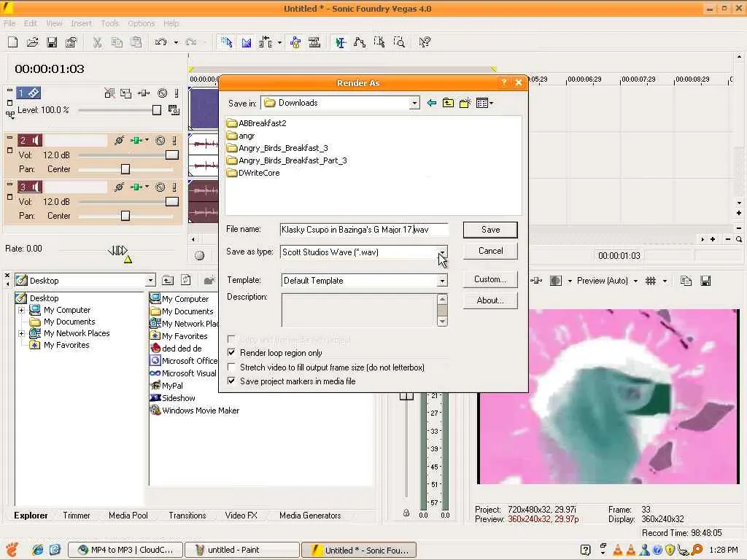Click the Open project folder icon
The height and width of the screenshot is (560, 747).
click(32, 42)
